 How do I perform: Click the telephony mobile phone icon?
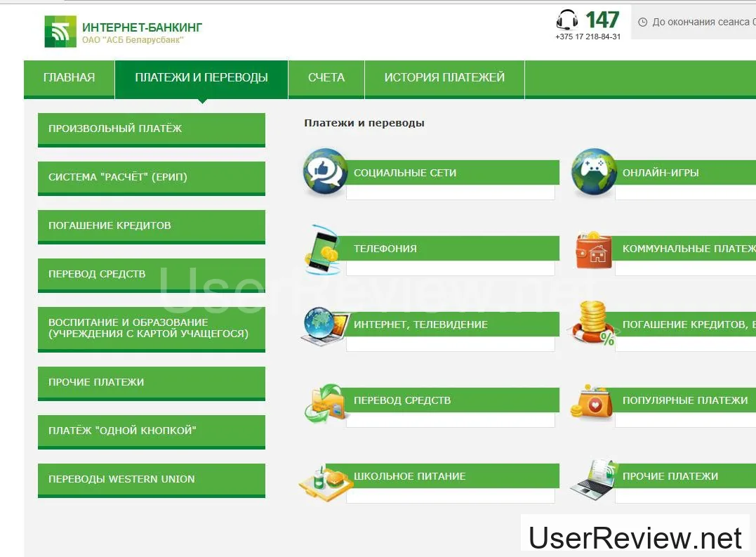(323, 249)
